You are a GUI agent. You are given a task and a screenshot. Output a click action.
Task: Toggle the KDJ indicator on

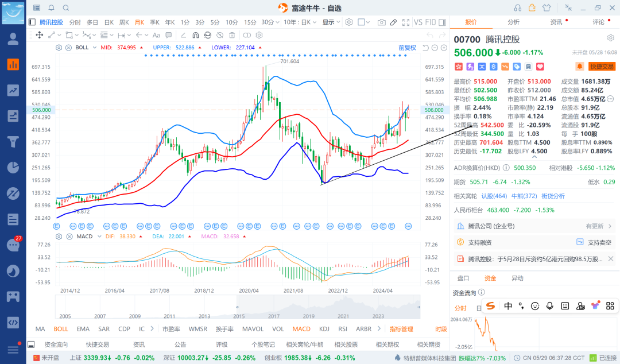coord(324,329)
